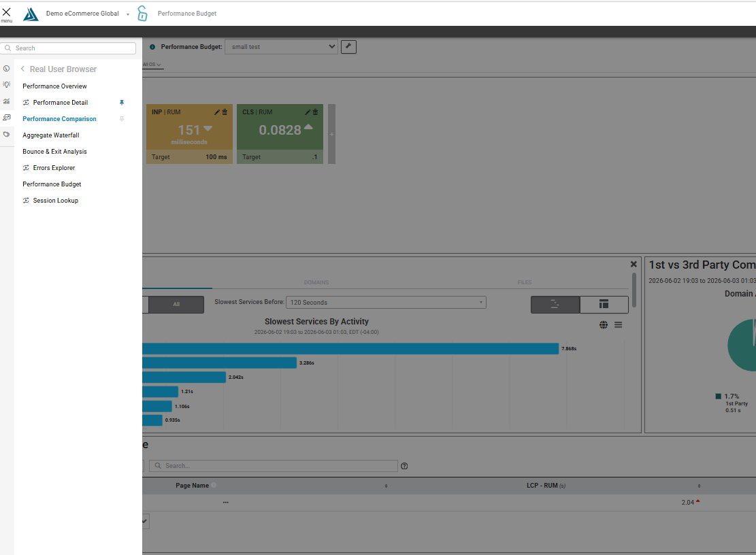Expand the All OS filter dropdown
The width and height of the screenshot is (756, 555).
click(x=152, y=65)
